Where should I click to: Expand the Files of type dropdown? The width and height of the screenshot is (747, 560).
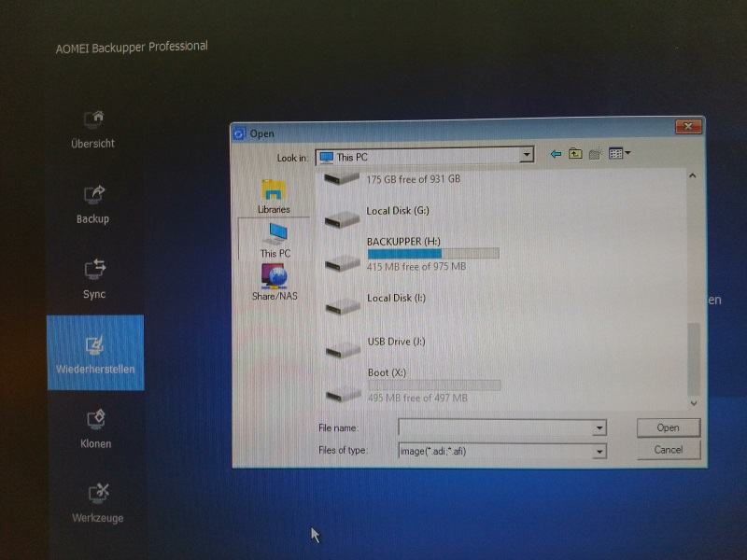tap(599, 451)
